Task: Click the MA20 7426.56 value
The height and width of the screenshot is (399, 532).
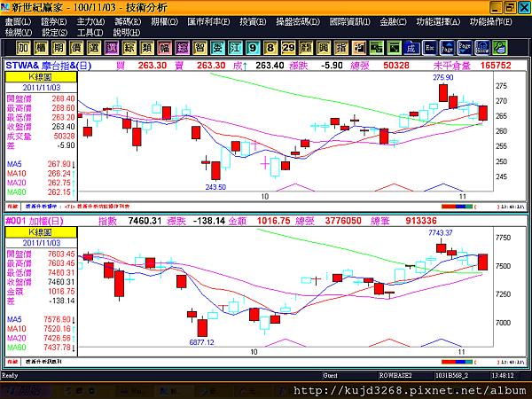Action: 58,339
